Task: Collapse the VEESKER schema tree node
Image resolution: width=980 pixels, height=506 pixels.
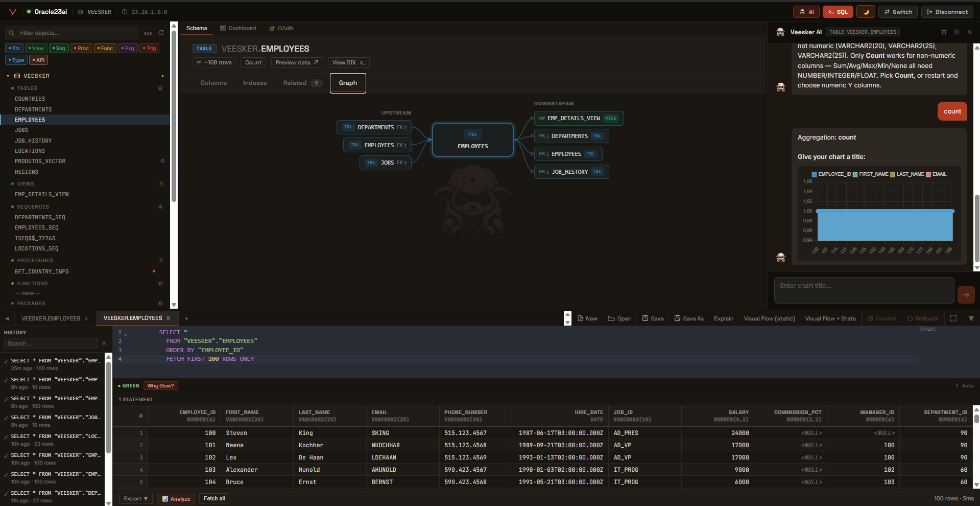Action: (8, 76)
